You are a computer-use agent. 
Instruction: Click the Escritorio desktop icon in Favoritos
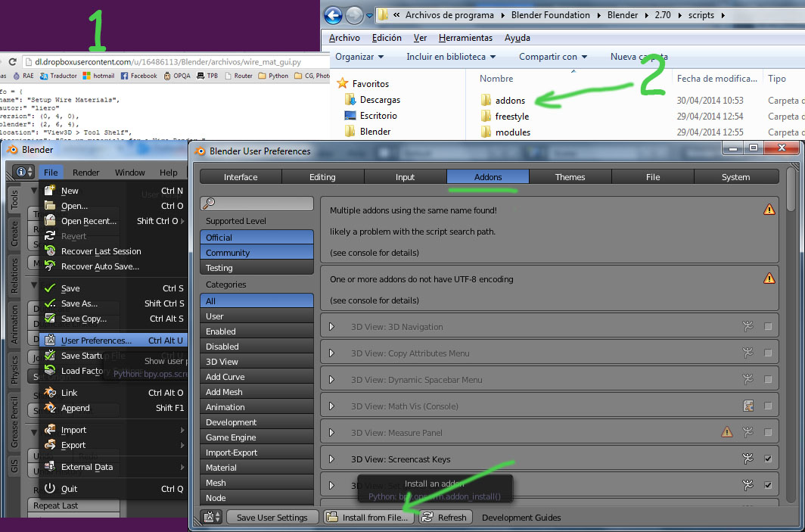tap(350, 115)
